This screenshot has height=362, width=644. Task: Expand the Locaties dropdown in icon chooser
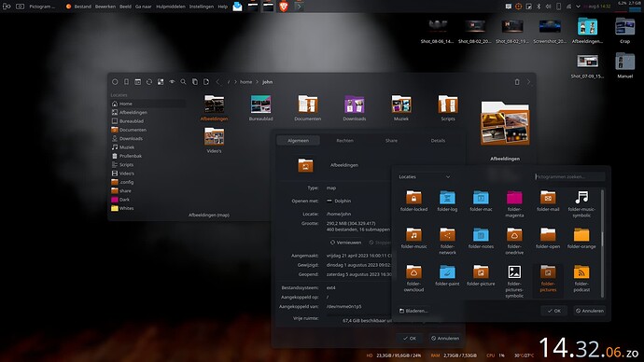pyautogui.click(x=425, y=177)
